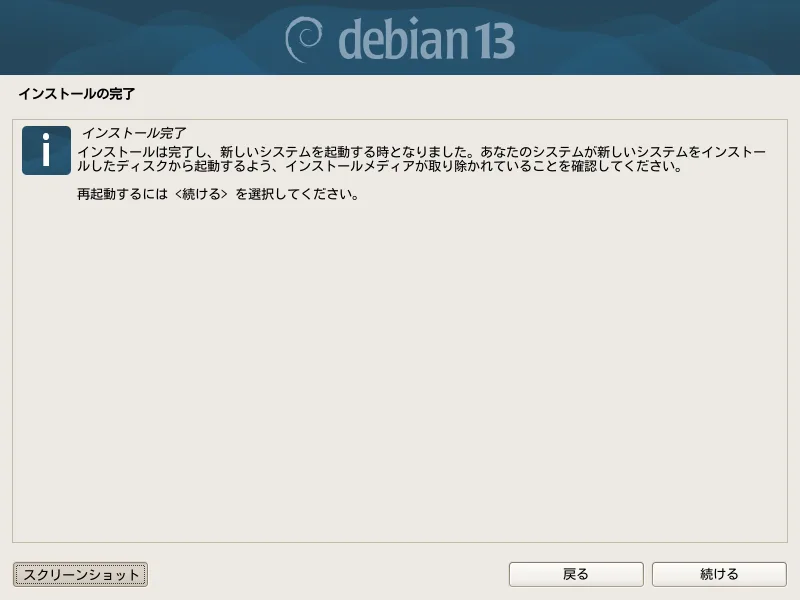Click 続ける to reboot the system
This screenshot has height=600, width=800.
(719, 574)
